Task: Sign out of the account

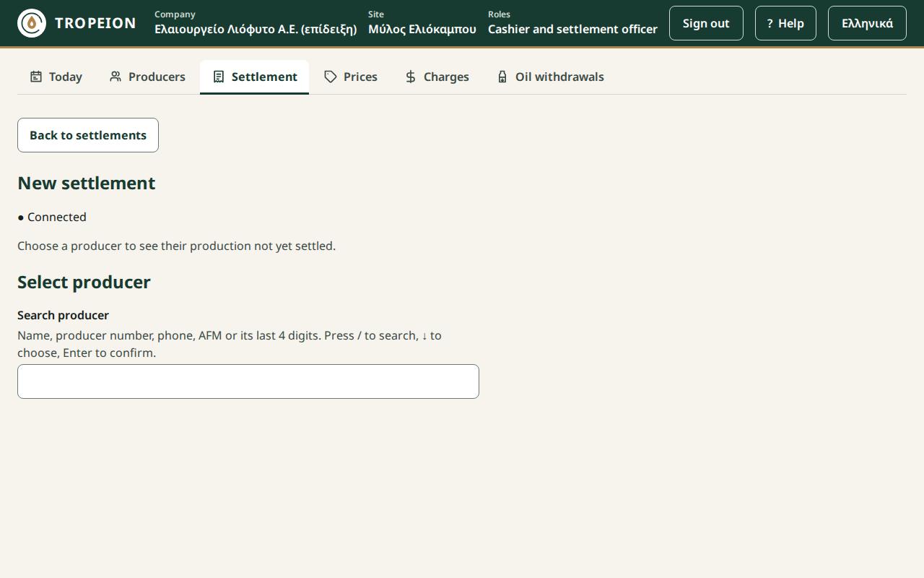Action: (706, 23)
